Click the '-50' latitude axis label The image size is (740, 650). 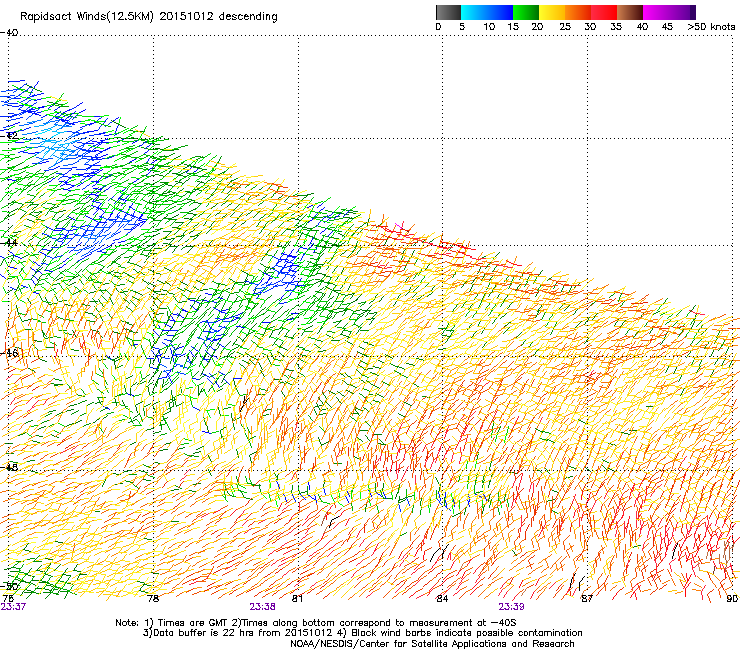pos(9,586)
